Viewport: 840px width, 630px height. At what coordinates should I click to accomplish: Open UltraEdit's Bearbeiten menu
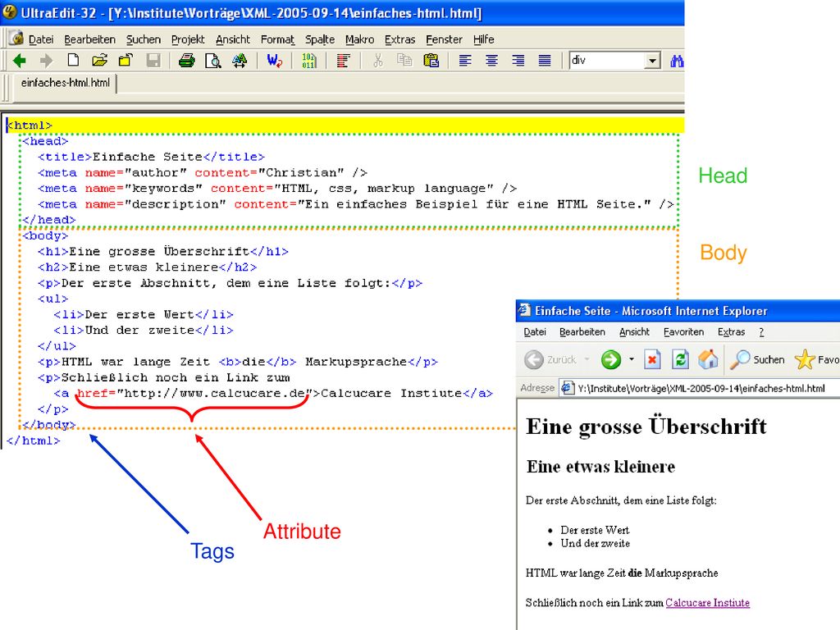tap(89, 39)
